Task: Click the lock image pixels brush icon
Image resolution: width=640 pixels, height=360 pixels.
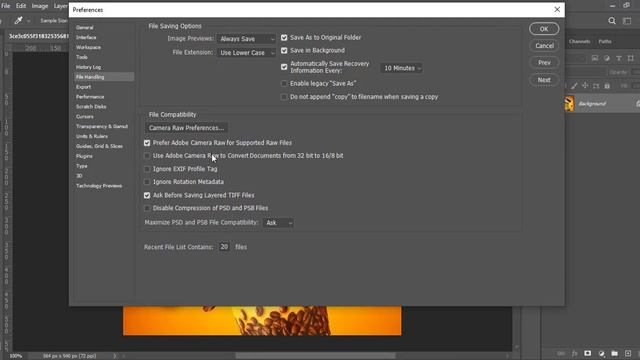Action: pyautogui.click(x=574, y=86)
